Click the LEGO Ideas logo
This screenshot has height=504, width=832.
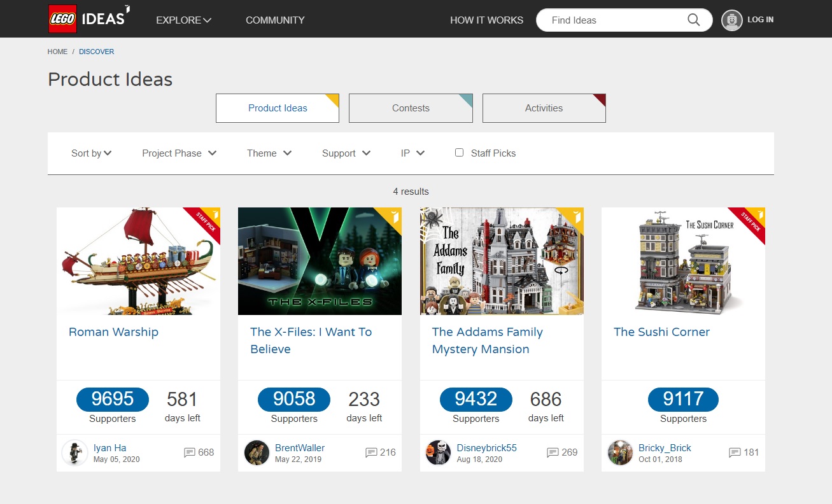click(x=86, y=18)
